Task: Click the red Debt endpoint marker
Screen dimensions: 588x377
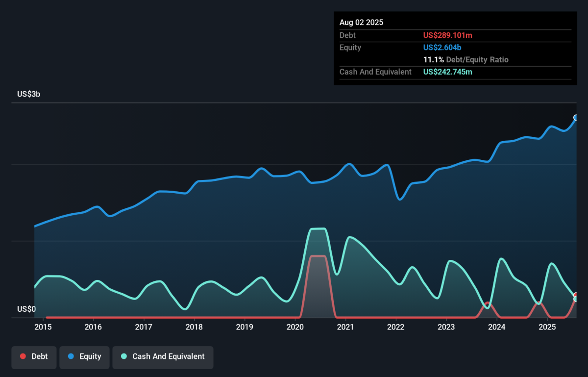Action: pyautogui.click(x=576, y=295)
